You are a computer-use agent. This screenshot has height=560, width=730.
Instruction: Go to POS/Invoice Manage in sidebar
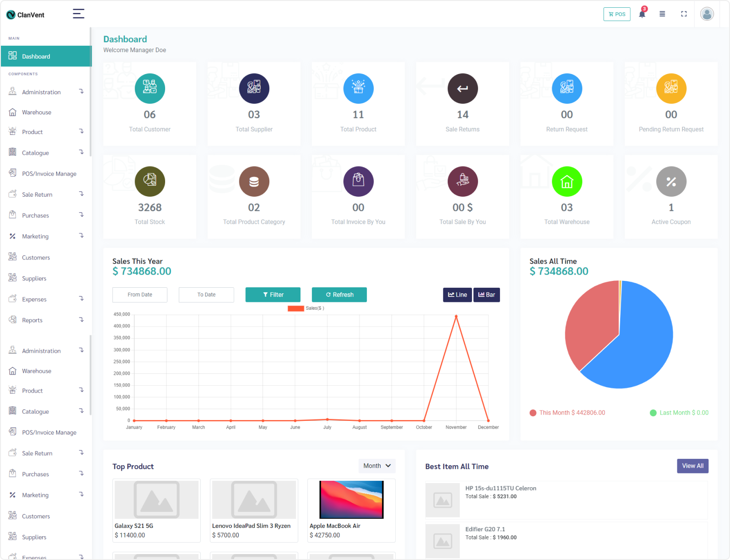pos(49,174)
